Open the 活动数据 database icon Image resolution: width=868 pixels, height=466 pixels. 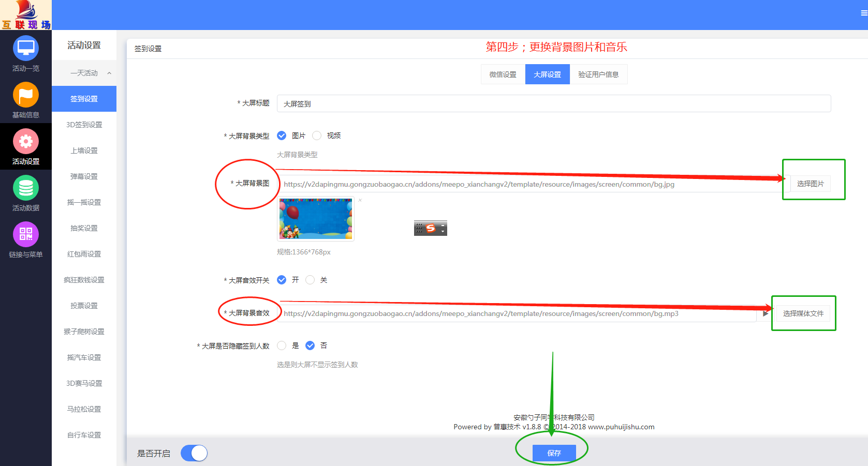click(x=26, y=188)
